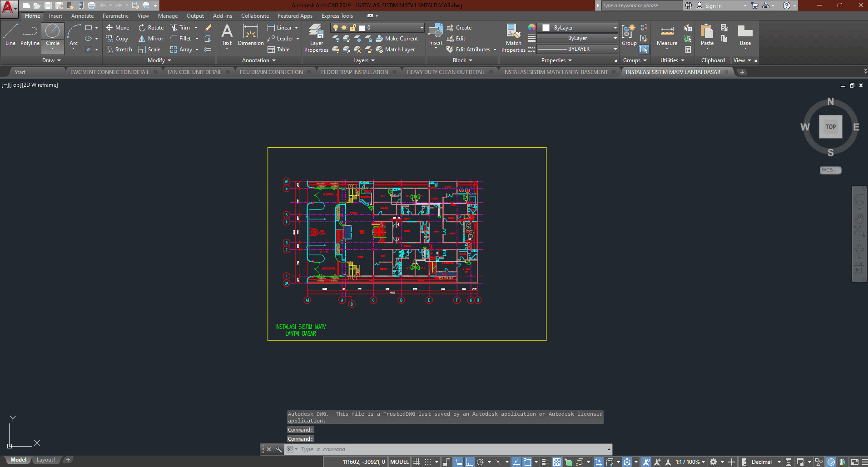This screenshot has width=868, height=467.
Task: Switch to FLOOR TRAP INSTALLATION drawing tab
Action: pyautogui.click(x=354, y=72)
